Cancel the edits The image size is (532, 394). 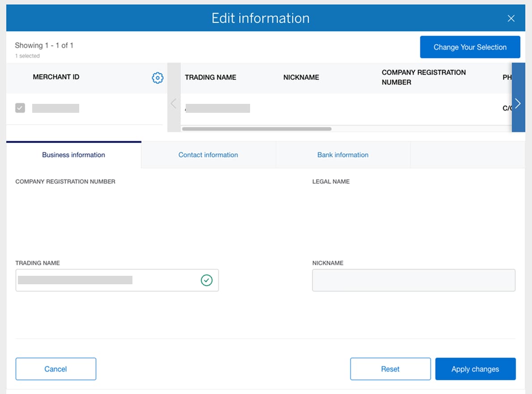[55, 369]
